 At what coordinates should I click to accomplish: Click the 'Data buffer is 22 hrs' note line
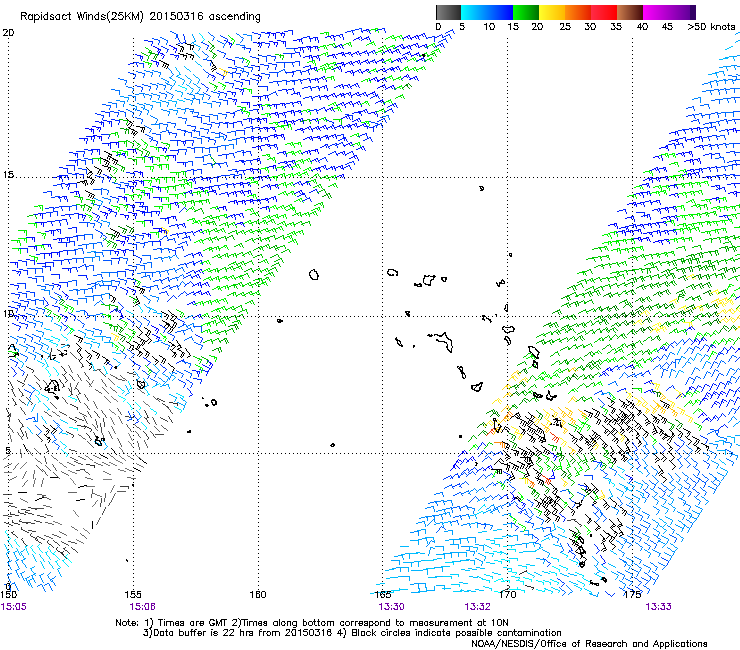pos(352,633)
